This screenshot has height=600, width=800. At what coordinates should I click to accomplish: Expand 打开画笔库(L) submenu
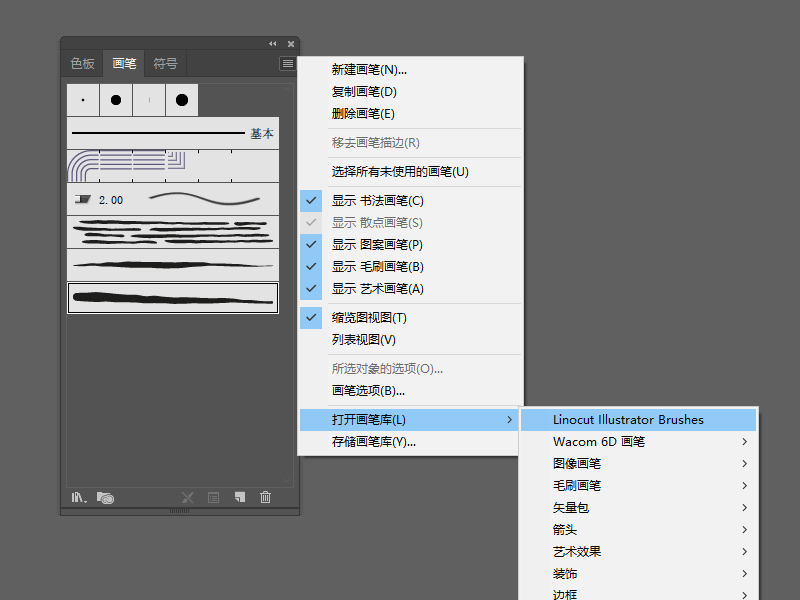pyautogui.click(x=409, y=420)
